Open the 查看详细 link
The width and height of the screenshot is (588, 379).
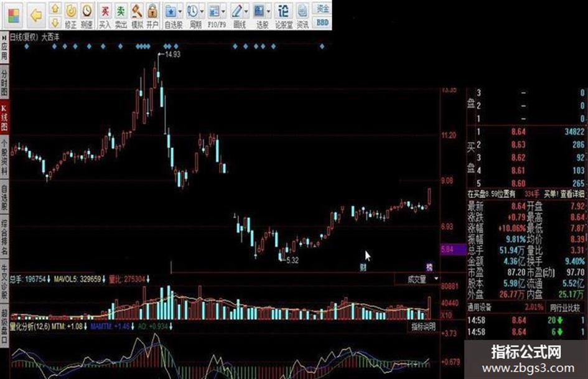[x=572, y=194]
